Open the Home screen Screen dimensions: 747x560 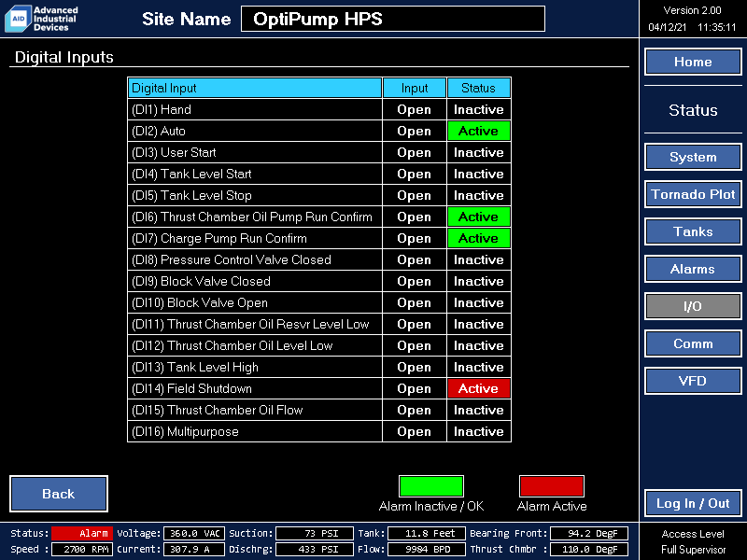coord(693,62)
